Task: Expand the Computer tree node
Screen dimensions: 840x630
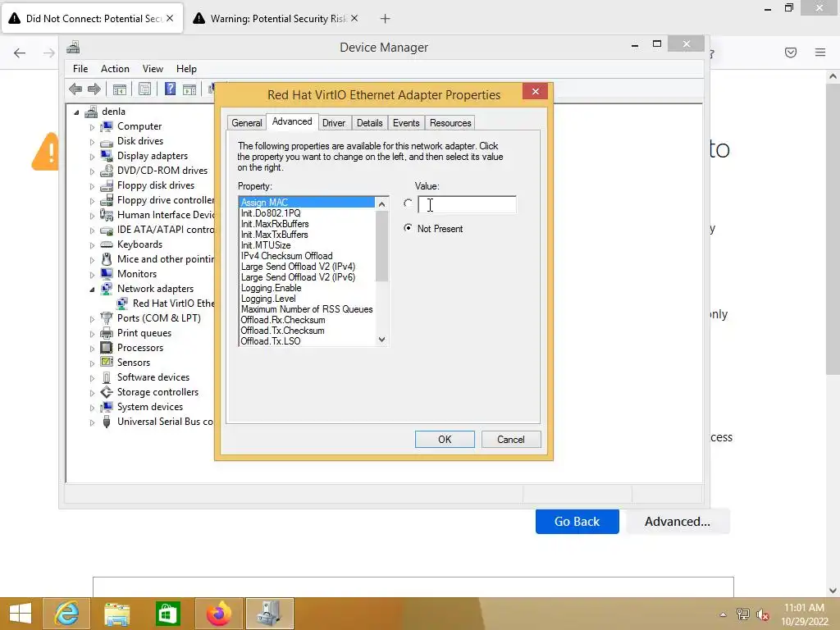Action: pos(92,127)
